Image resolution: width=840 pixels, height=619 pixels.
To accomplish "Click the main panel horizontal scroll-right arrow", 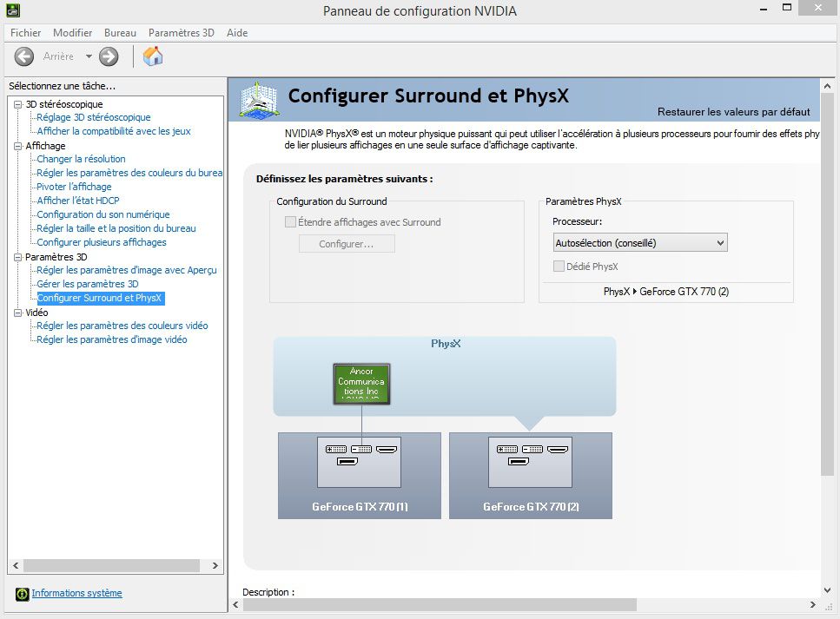I will [813, 605].
